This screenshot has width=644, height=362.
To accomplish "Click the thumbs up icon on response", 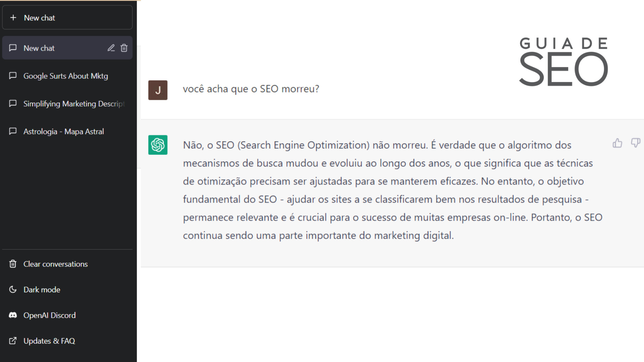I will pyautogui.click(x=617, y=143).
